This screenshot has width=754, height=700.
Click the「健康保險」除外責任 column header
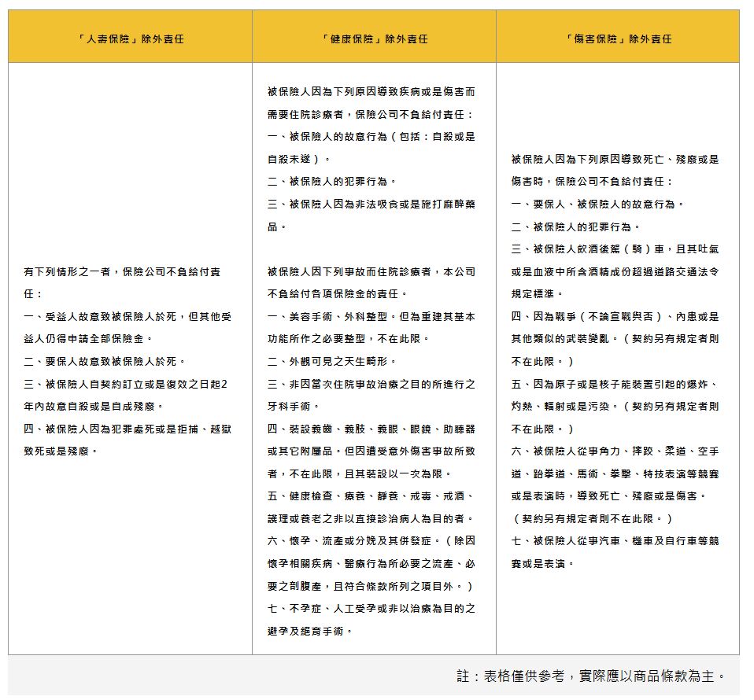375,39
